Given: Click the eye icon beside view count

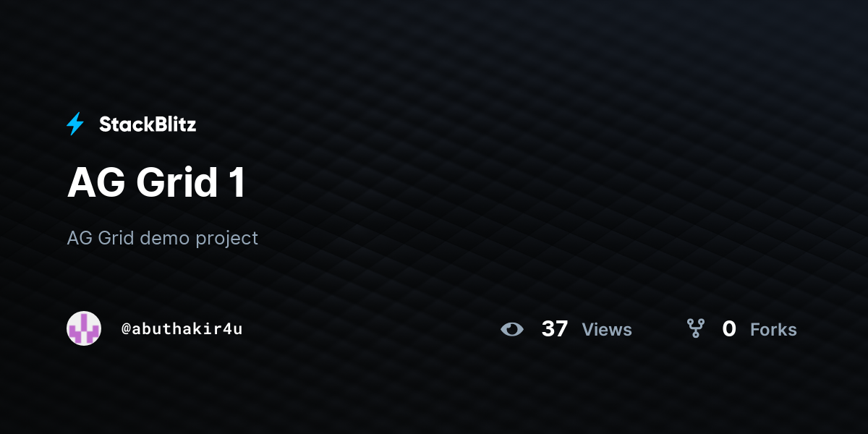Looking at the screenshot, I should tap(512, 329).
